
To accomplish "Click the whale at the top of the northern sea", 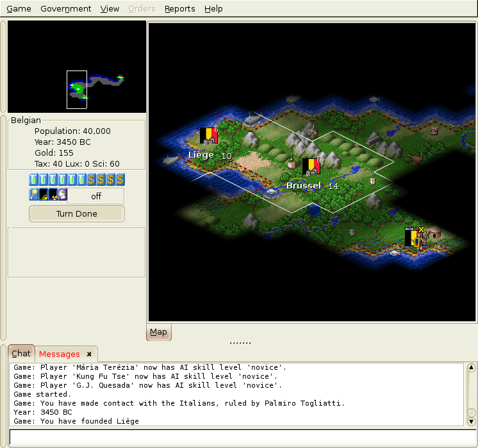I will [x=293, y=99].
